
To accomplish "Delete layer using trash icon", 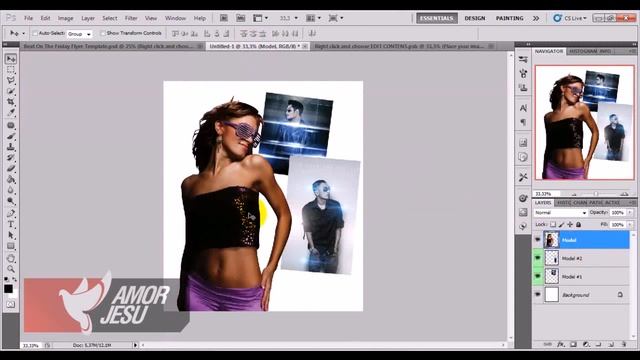I will tap(624, 344).
